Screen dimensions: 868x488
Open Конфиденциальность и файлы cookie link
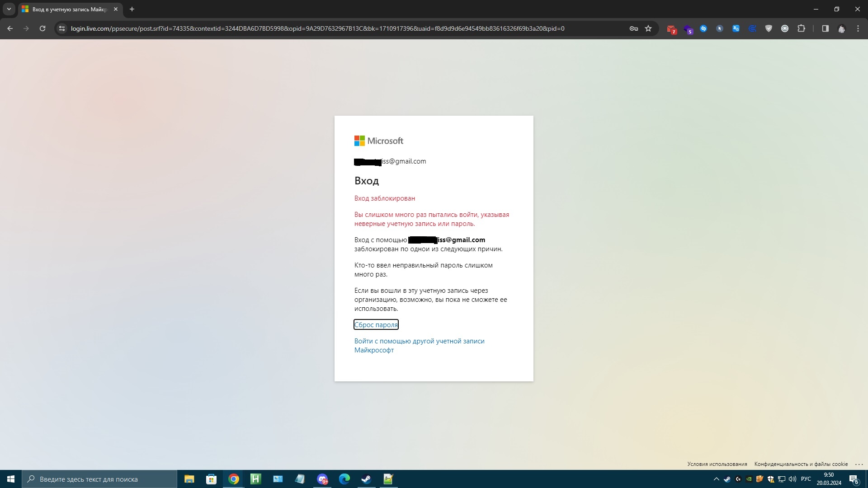[x=801, y=464]
